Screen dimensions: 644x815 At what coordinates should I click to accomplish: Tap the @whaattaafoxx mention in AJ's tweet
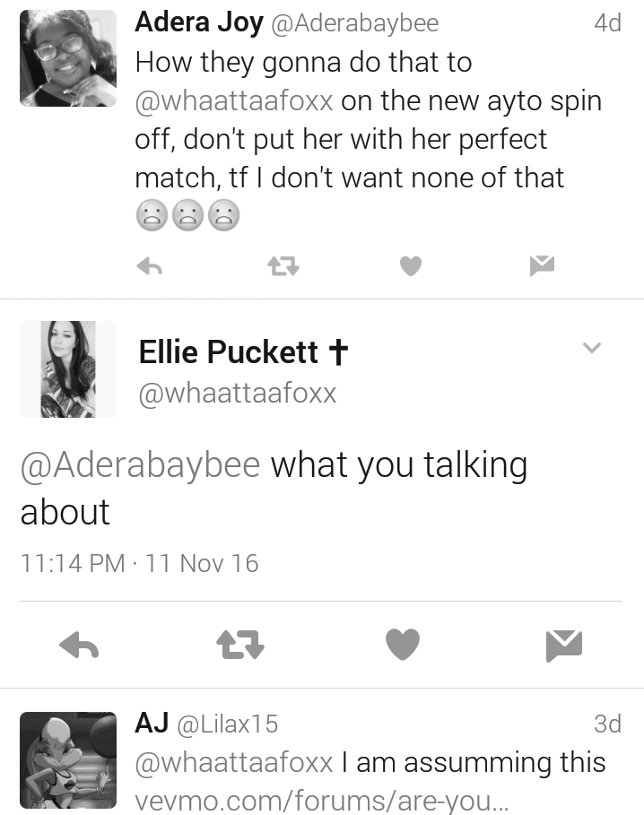click(234, 762)
